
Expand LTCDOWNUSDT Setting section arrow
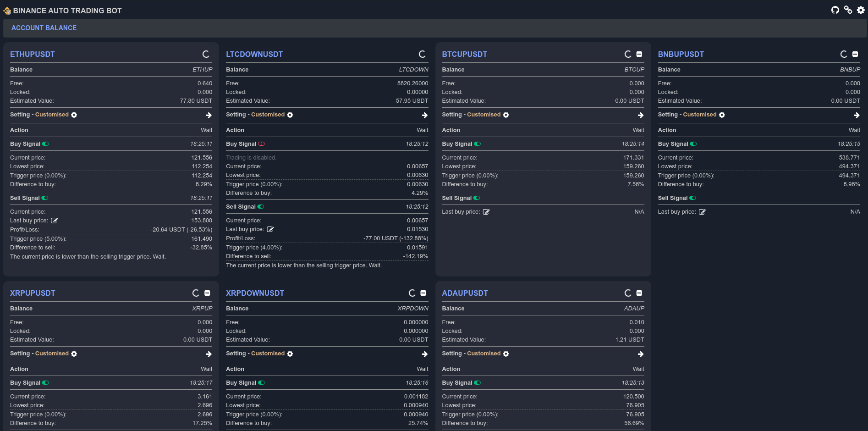425,115
